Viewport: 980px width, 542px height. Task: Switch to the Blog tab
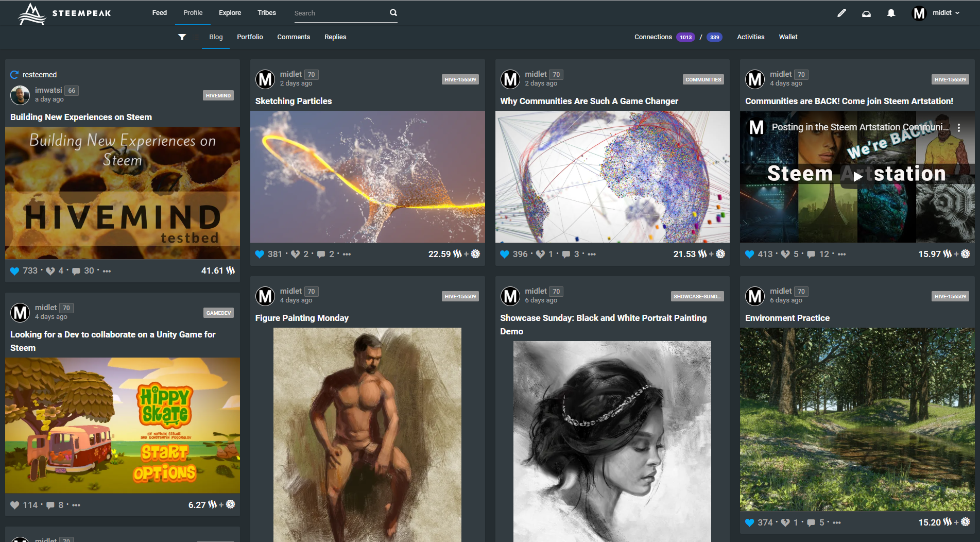[x=216, y=37]
